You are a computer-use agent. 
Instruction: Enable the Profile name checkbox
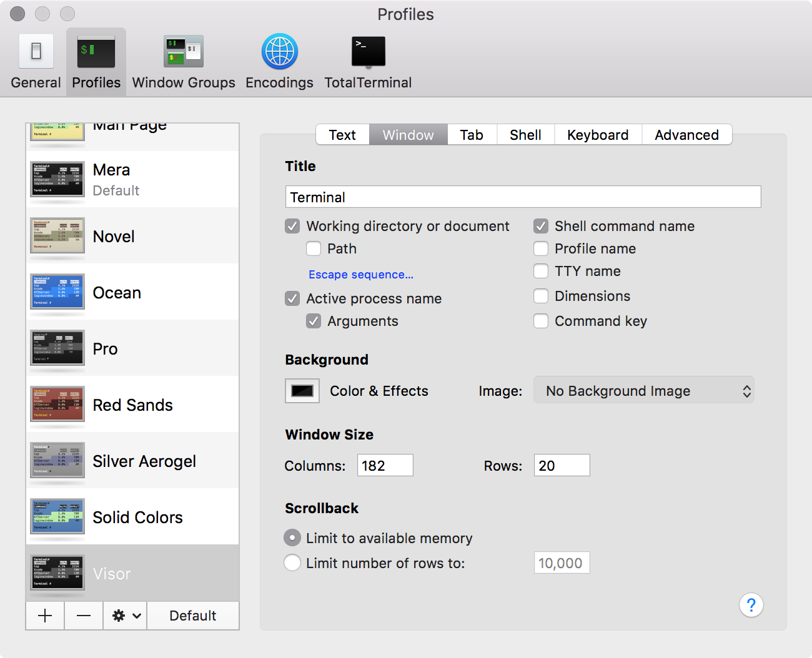point(541,248)
